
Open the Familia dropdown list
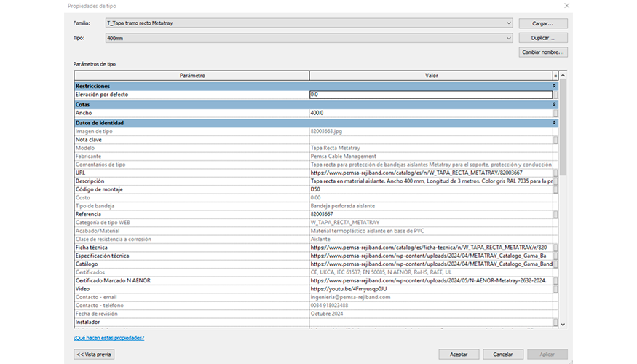tap(509, 23)
